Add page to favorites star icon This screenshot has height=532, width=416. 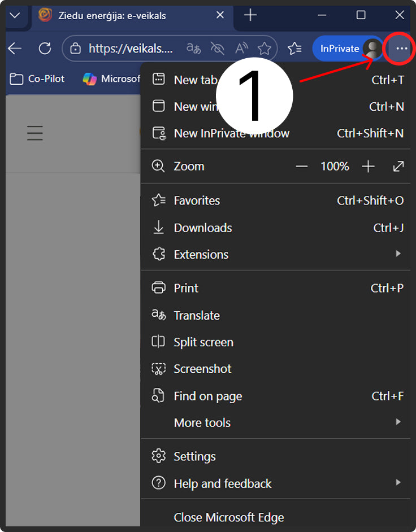tap(264, 49)
